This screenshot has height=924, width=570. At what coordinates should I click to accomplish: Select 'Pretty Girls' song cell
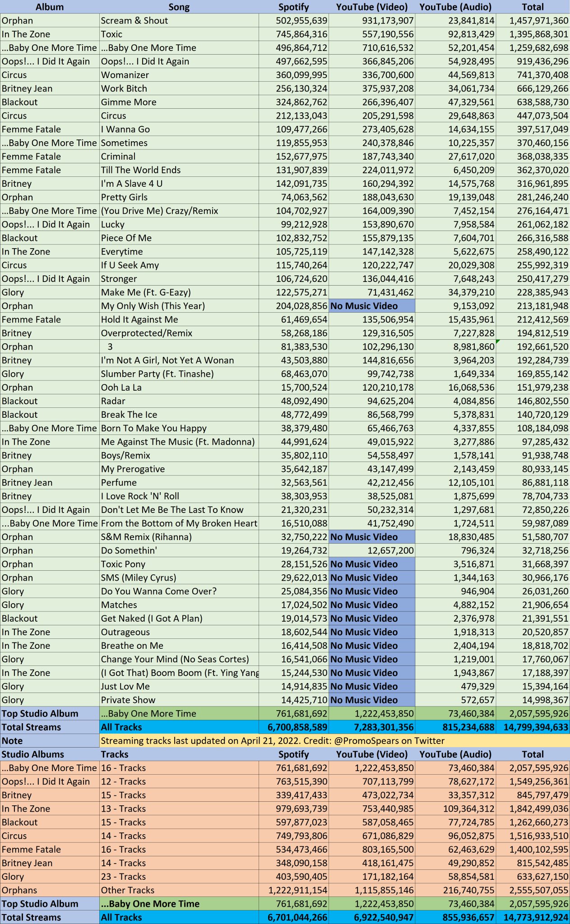tap(179, 197)
